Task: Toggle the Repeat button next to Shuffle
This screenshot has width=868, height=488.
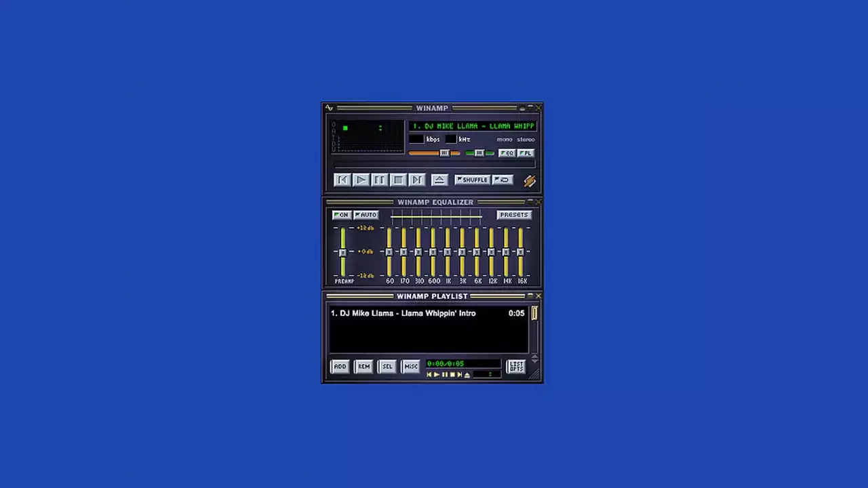Action: coord(502,180)
